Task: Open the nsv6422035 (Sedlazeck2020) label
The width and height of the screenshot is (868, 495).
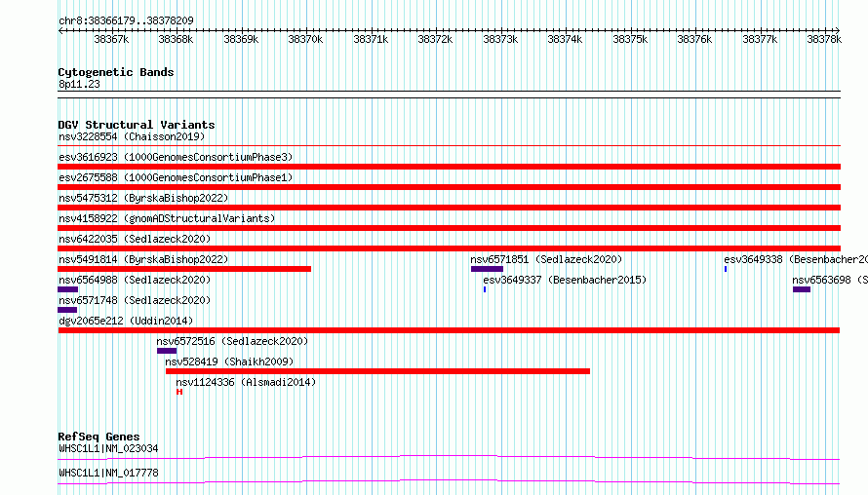Action: click(135, 239)
